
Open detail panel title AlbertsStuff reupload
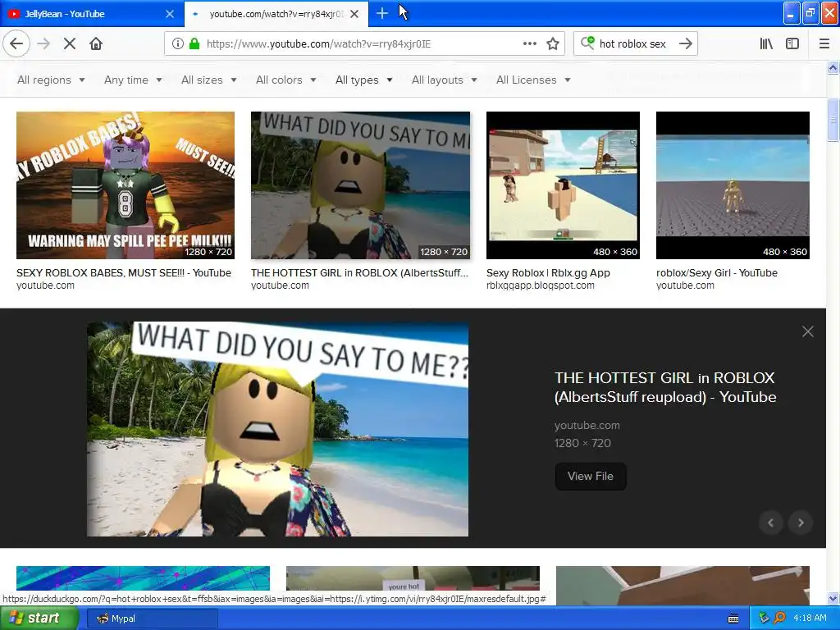click(665, 387)
